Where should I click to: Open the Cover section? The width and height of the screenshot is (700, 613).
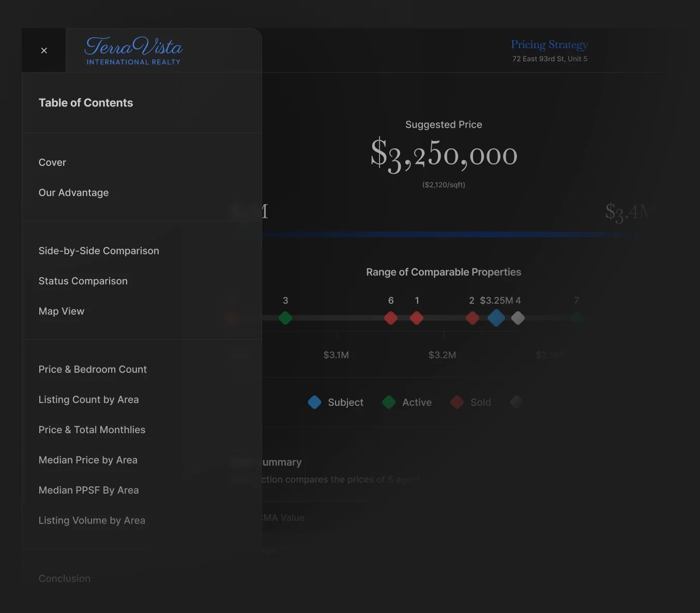[x=52, y=162]
